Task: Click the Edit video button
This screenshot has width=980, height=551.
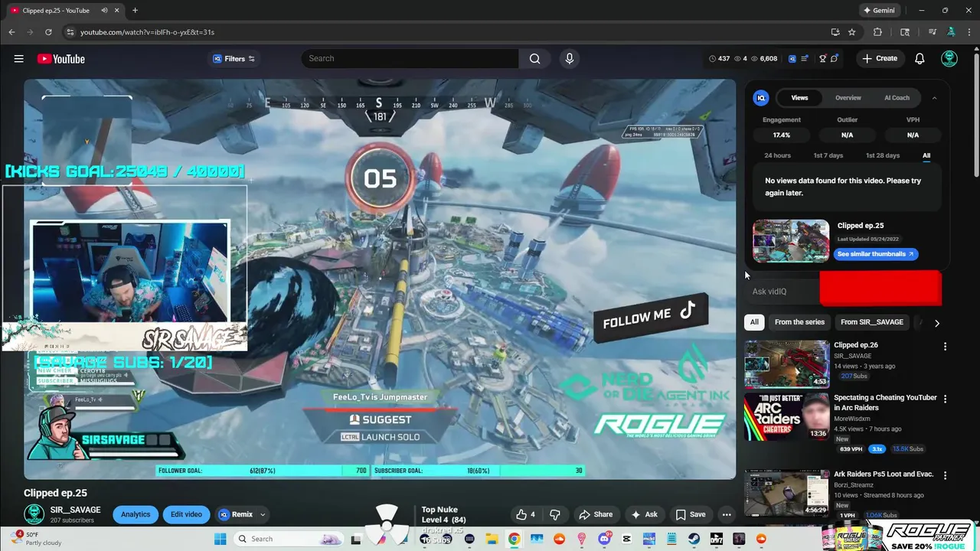Action: (x=186, y=514)
